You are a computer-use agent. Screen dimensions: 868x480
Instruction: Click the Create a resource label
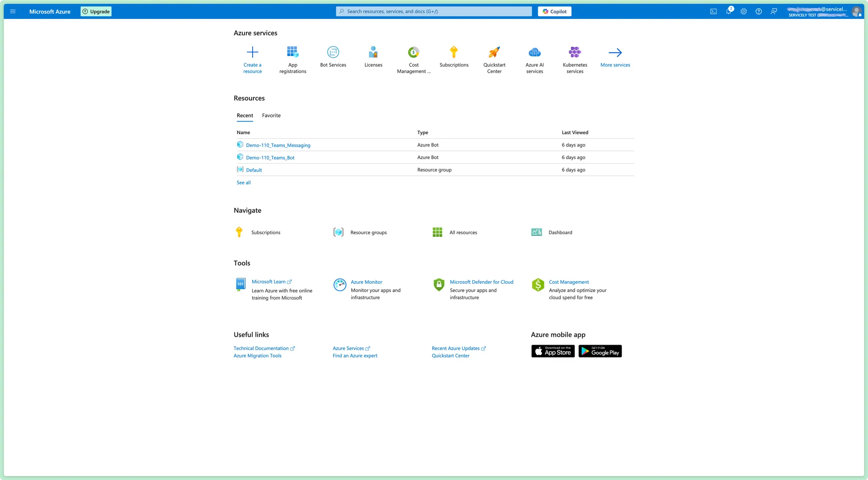point(252,68)
